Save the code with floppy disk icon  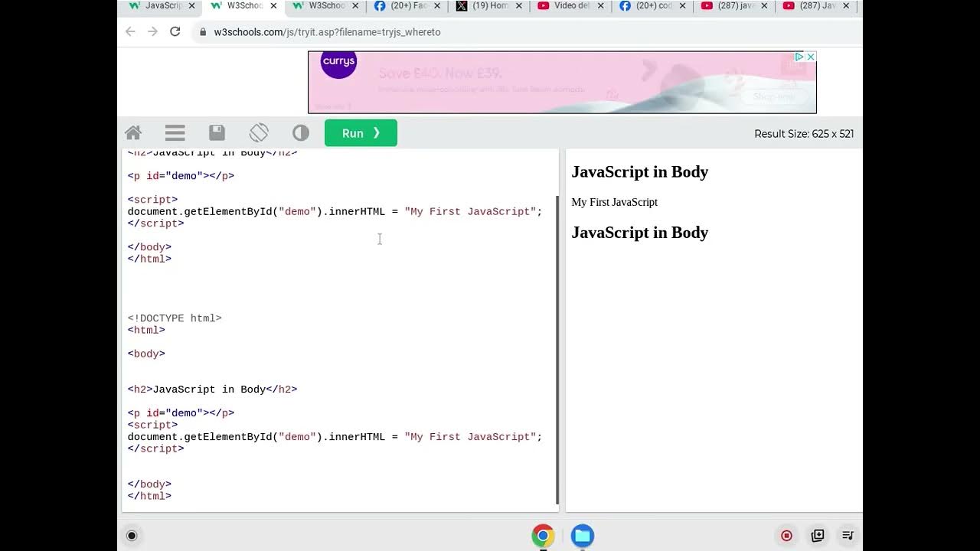coord(217,133)
